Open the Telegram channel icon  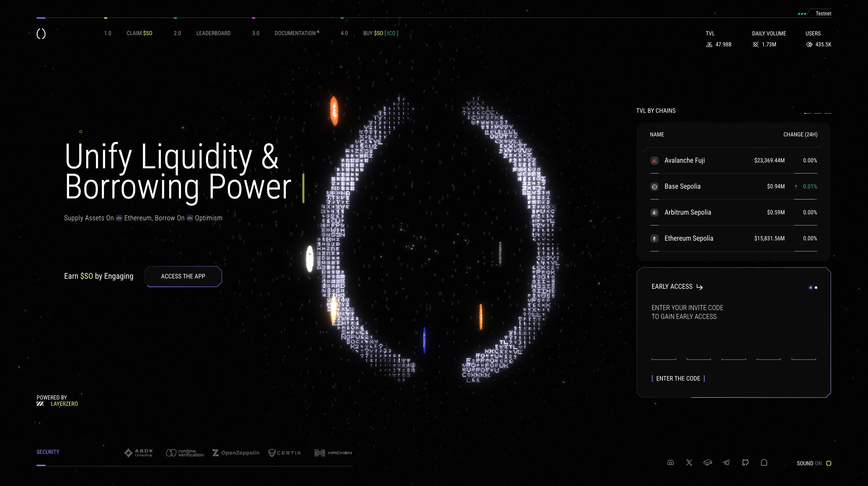point(727,463)
